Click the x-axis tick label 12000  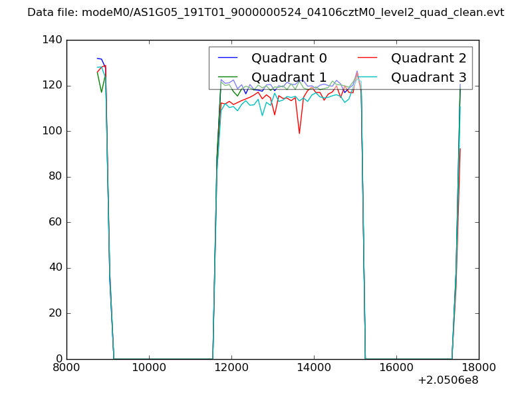point(231,368)
